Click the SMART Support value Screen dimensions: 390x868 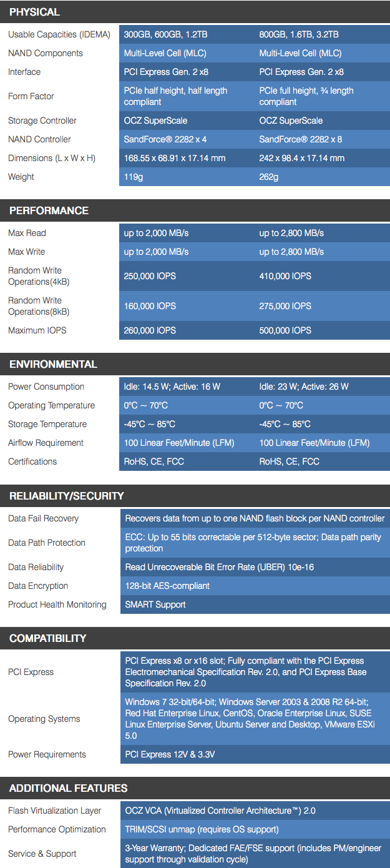click(x=155, y=604)
